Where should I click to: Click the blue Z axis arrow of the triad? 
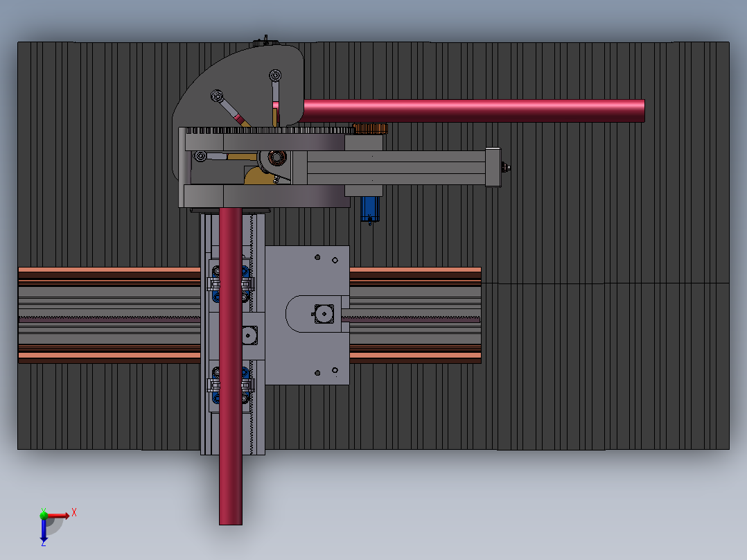pos(44,532)
